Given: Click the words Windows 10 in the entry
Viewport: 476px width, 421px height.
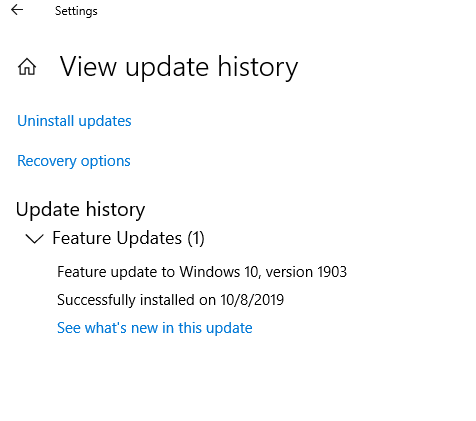Looking at the screenshot, I should coord(219,272).
